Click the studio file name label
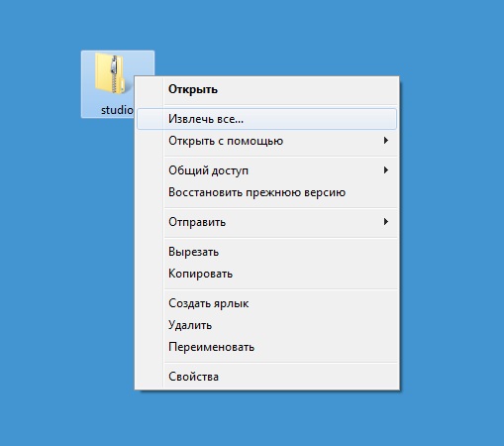 click(117, 110)
